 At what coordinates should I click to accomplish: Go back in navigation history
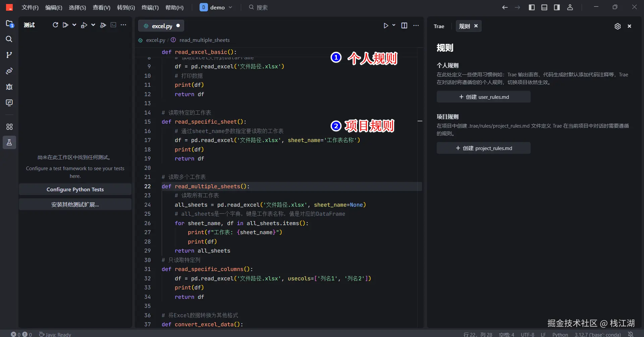(x=505, y=7)
